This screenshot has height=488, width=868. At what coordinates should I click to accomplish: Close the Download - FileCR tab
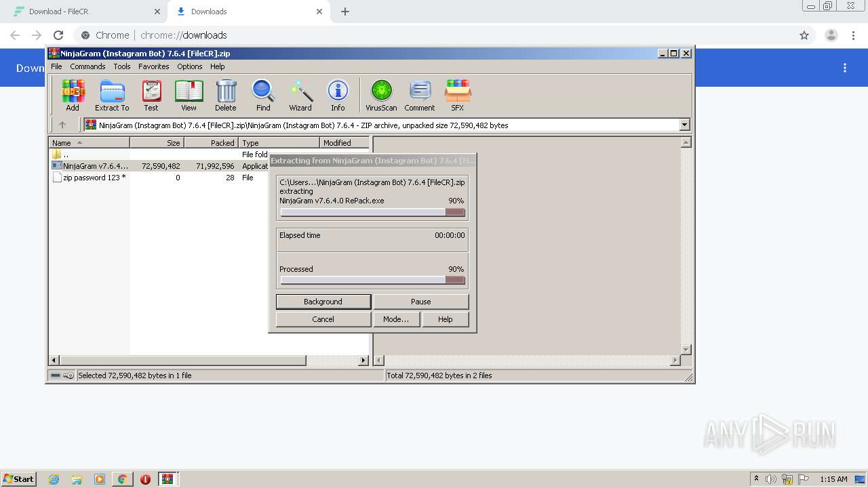(157, 12)
